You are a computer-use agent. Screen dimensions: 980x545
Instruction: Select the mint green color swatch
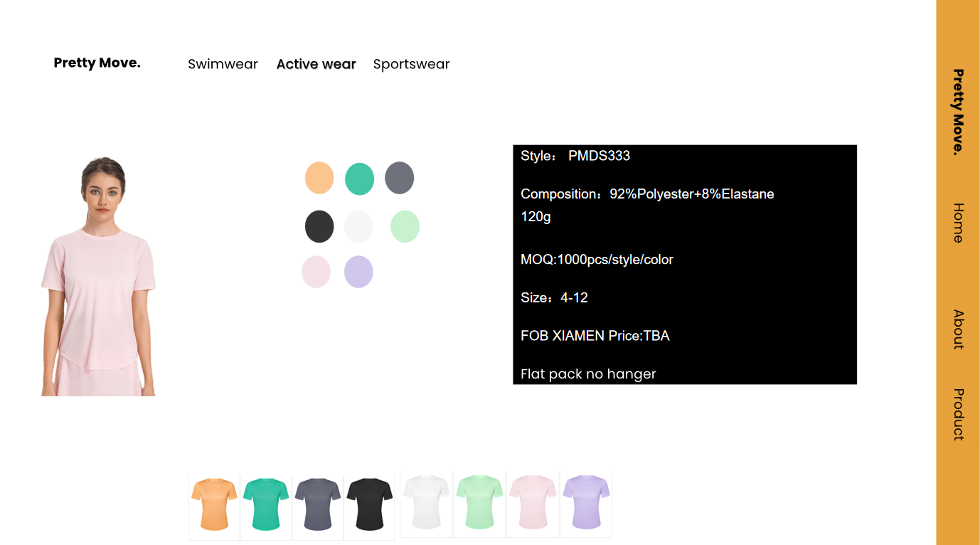click(405, 227)
